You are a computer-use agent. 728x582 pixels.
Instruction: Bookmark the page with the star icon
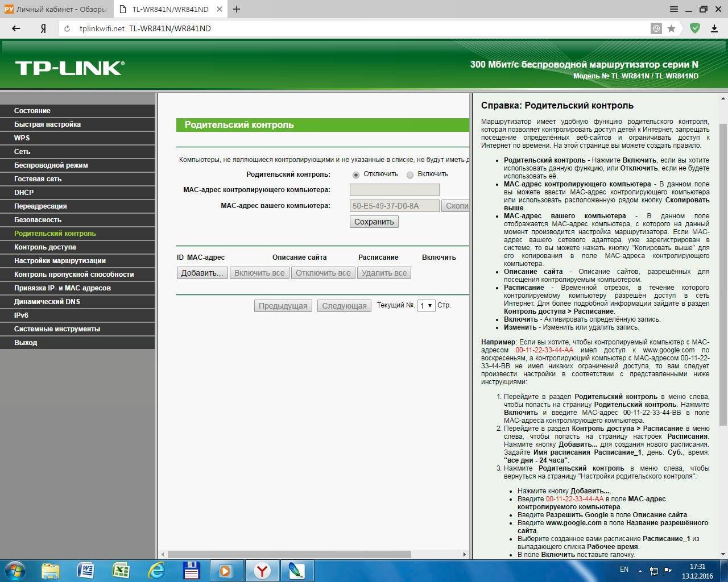point(671,28)
